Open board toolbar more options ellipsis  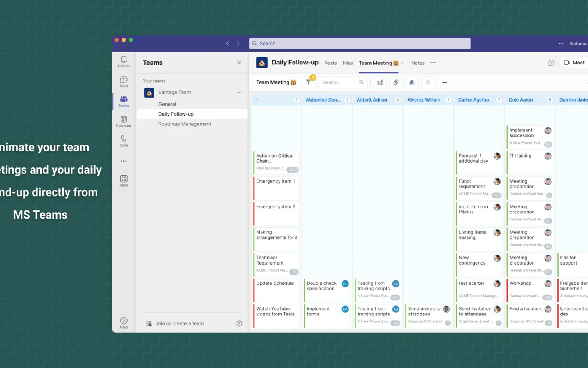point(445,82)
